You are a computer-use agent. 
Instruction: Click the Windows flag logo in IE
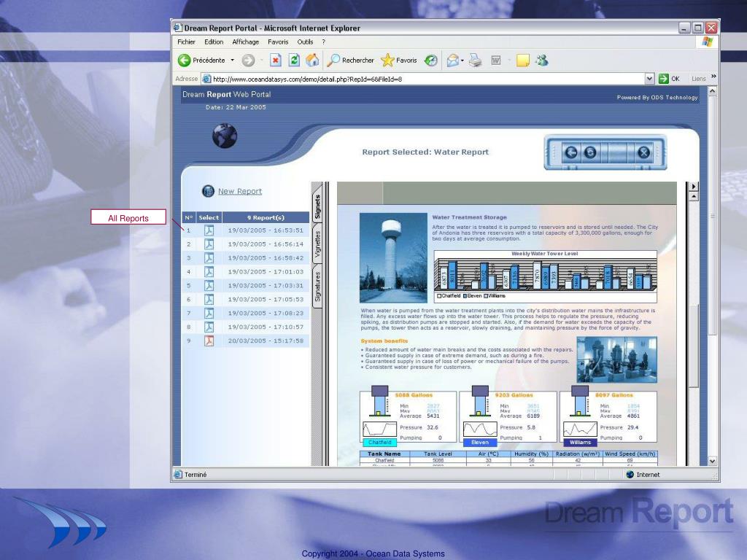tap(707, 42)
